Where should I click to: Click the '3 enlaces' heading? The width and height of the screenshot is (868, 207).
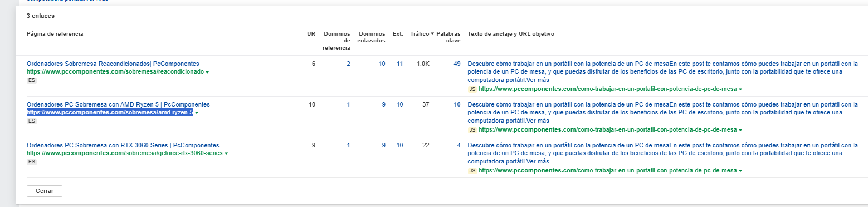coord(40,16)
